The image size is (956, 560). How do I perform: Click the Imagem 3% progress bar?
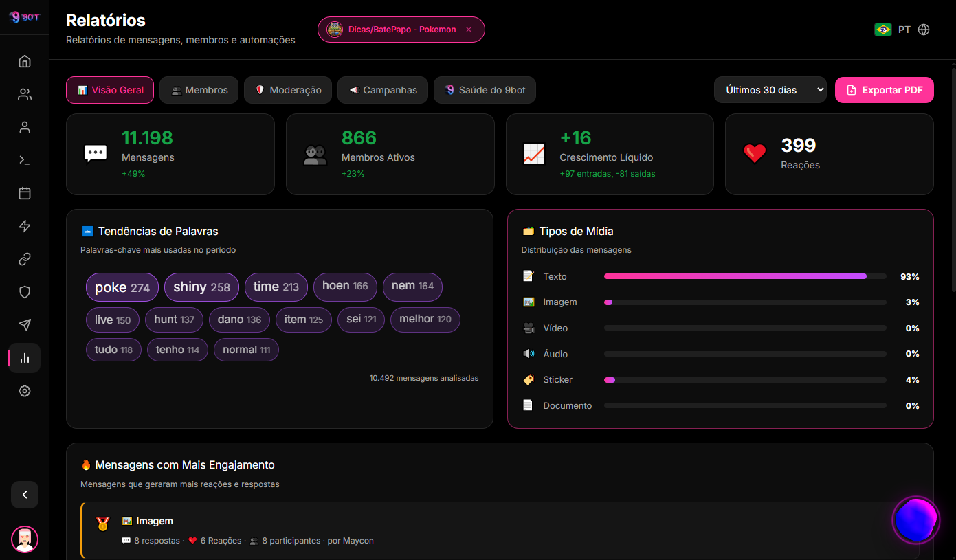[745, 302]
